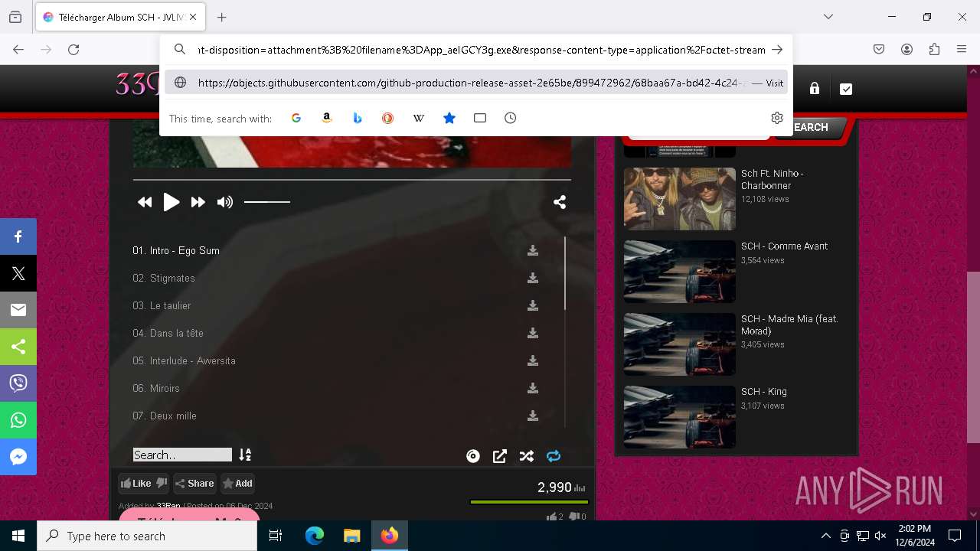Image resolution: width=980 pixels, height=551 pixels.
Task: Adjust the player volume slider
Action: tap(267, 202)
